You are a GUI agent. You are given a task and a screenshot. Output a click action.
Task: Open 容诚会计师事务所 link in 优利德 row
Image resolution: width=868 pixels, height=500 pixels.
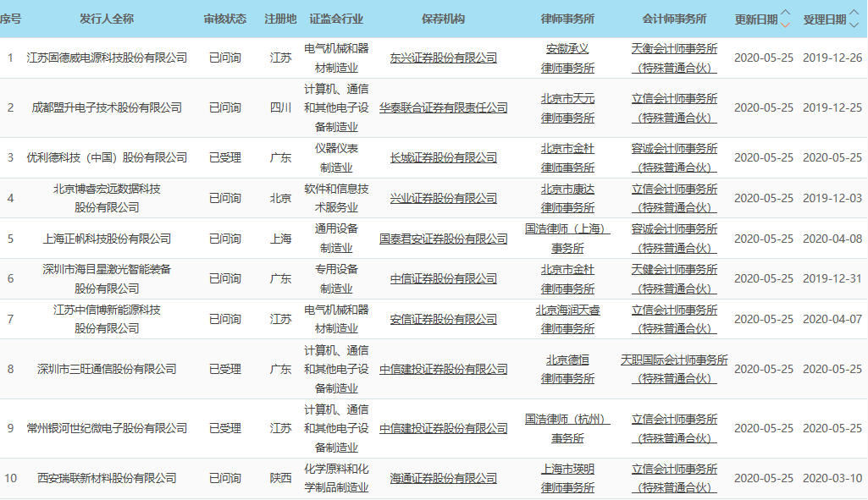pos(674,157)
